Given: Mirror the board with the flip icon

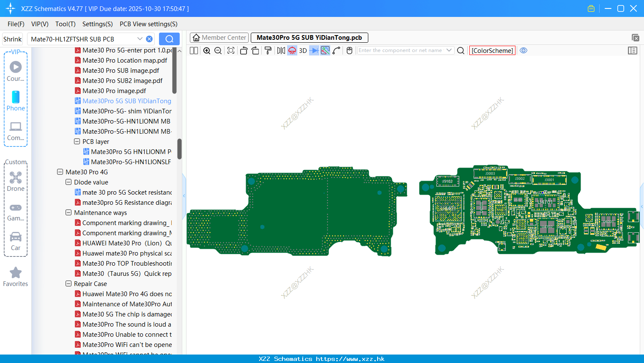Looking at the screenshot, I should click(x=281, y=50).
